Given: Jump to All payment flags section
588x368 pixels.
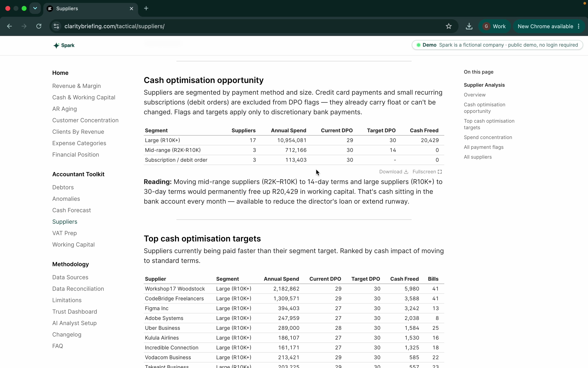Looking at the screenshot, I should pyautogui.click(x=483, y=147).
